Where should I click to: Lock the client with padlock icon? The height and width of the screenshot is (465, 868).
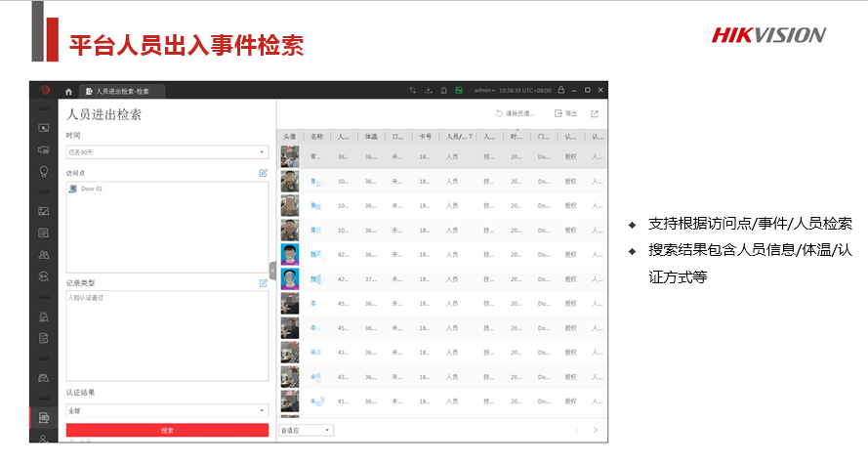(560, 90)
